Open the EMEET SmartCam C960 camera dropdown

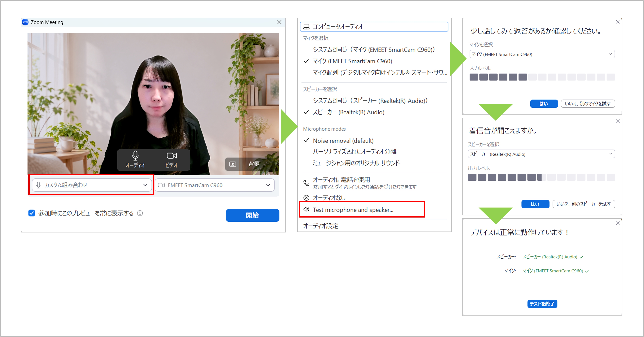[214, 185]
